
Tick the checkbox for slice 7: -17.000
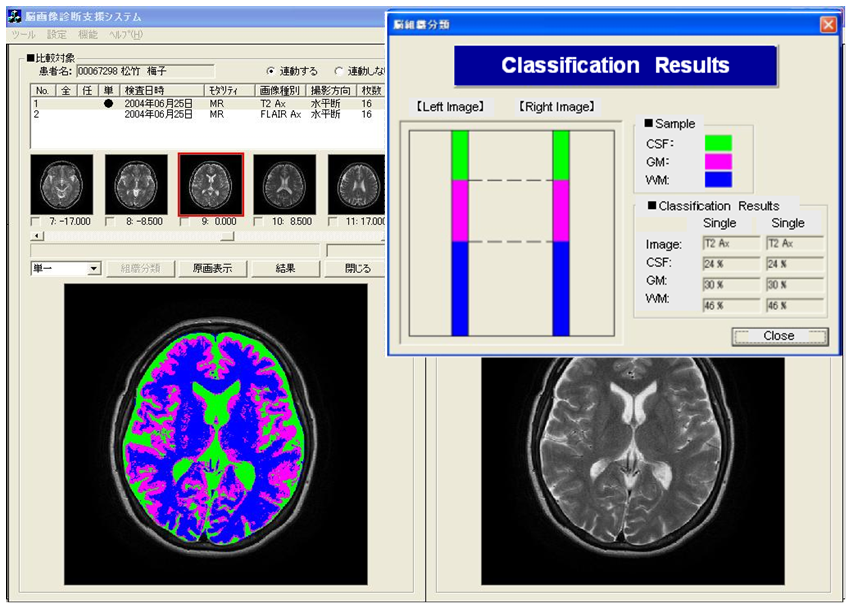37,222
